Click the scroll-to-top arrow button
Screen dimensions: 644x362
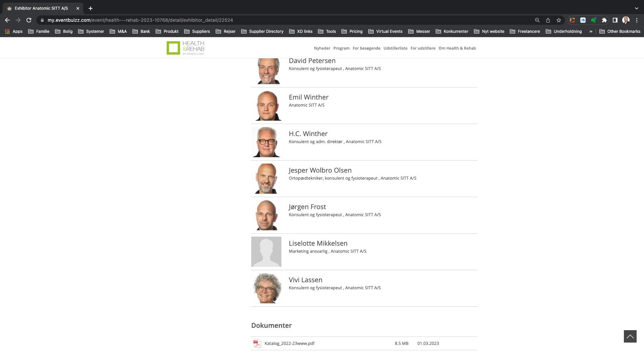630,336
